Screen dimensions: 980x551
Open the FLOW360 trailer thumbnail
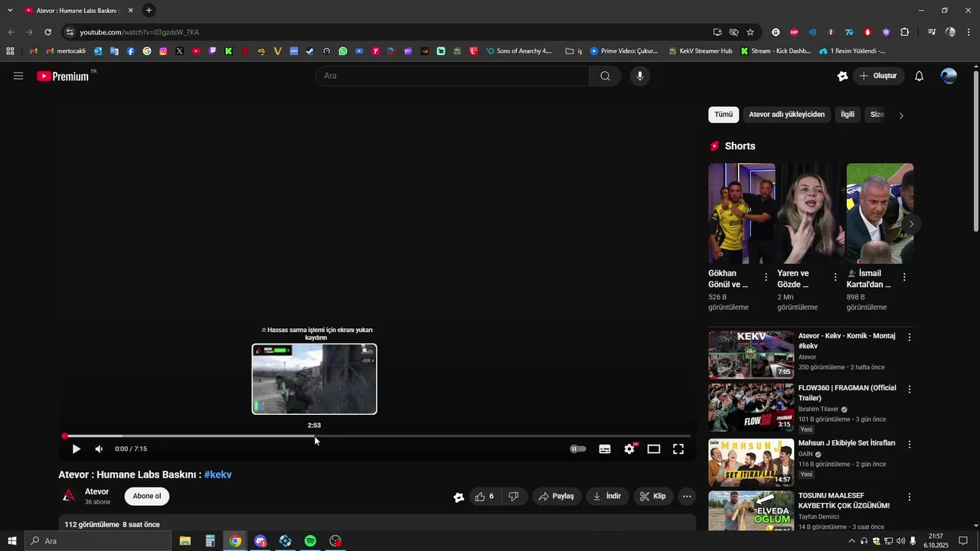(751, 407)
